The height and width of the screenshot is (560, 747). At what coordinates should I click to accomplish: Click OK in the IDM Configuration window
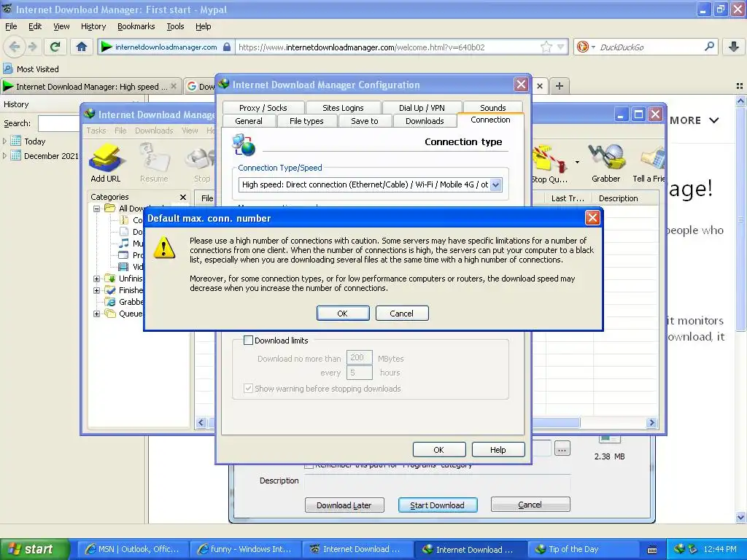tap(438, 449)
